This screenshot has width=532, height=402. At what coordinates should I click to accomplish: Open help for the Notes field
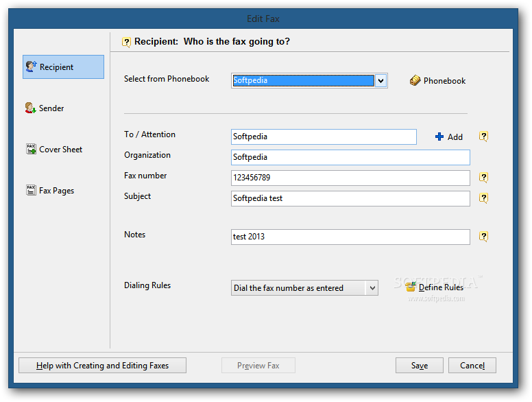click(483, 236)
